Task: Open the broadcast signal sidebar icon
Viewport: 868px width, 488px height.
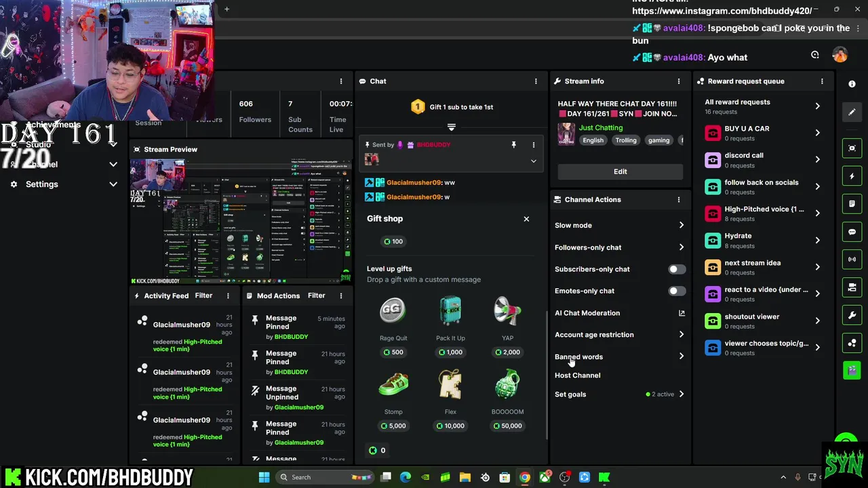Action: click(x=852, y=260)
